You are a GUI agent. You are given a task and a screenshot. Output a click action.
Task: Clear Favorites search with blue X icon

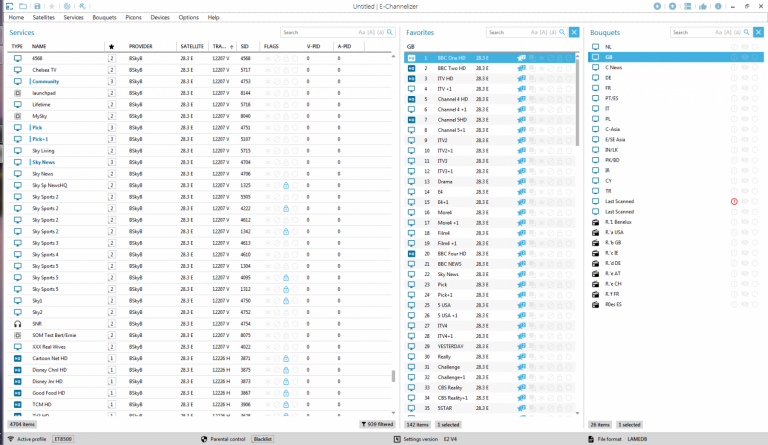coord(574,33)
